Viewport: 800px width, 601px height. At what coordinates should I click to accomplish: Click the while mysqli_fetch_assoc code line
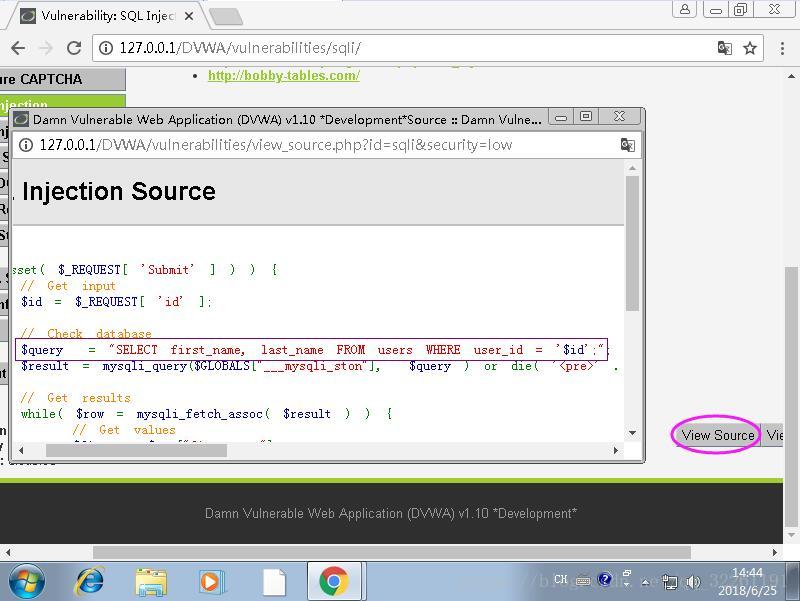coord(206,414)
